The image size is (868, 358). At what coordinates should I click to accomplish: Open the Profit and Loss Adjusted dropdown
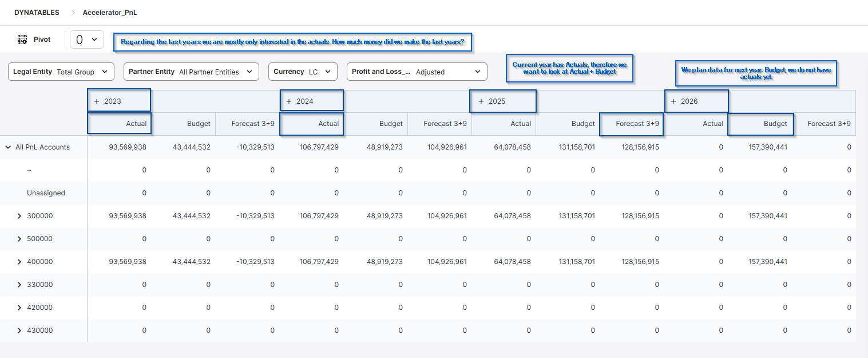coord(417,72)
